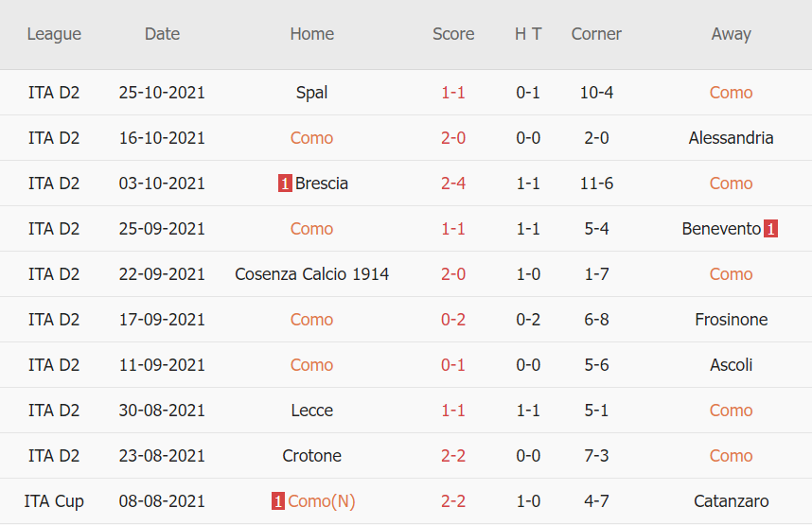The height and width of the screenshot is (525, 812).
Task: Click the 25-09-2021 match date
Action: coord(162,229)
